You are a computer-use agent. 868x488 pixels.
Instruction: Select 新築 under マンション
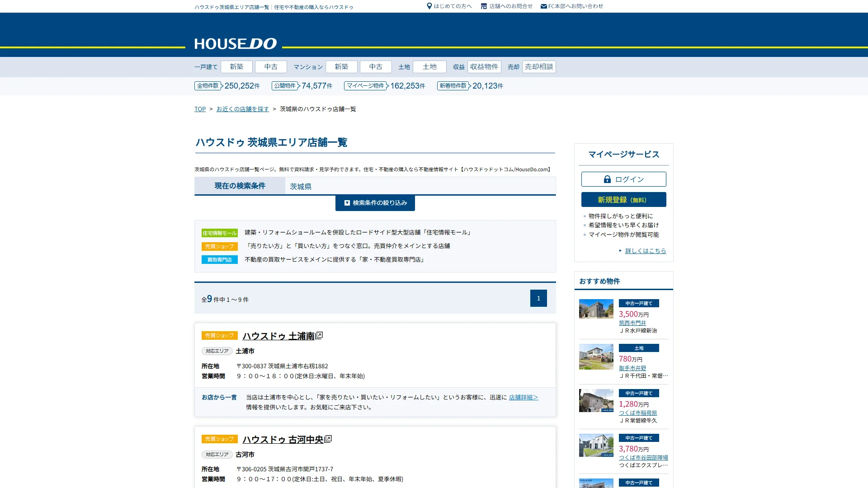click(341, 67)
